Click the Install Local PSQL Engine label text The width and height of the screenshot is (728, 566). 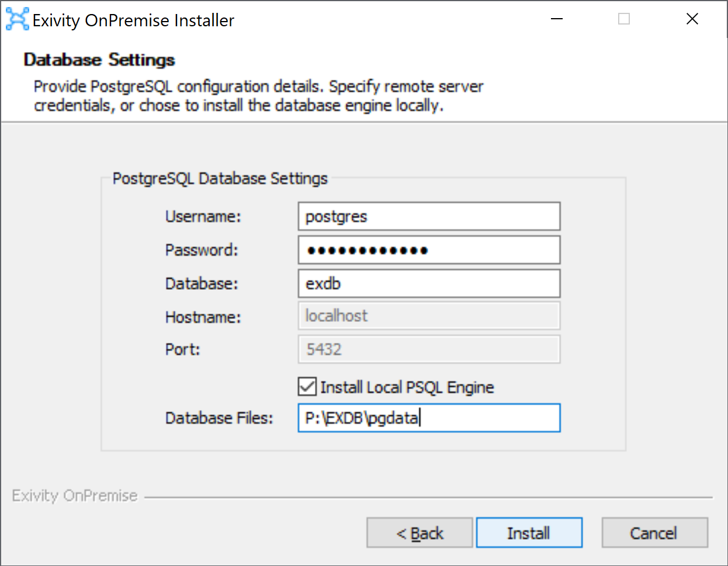click(407, 387)
